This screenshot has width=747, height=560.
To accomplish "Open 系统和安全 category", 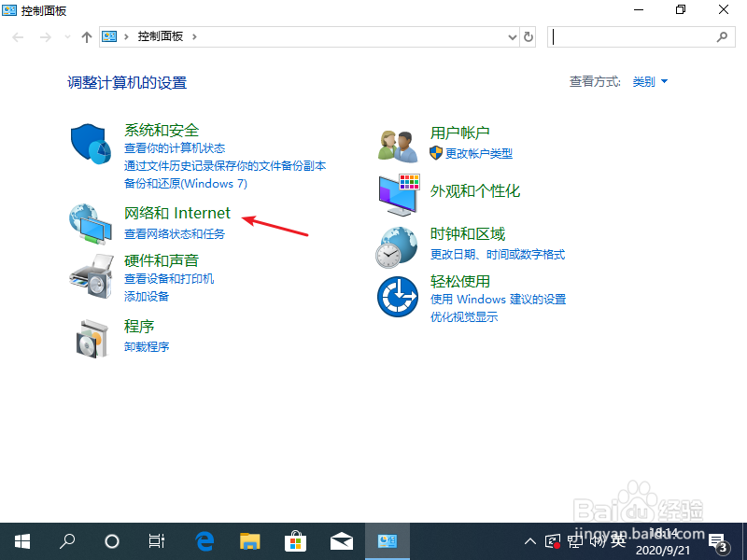I will [x=162, y=131].
